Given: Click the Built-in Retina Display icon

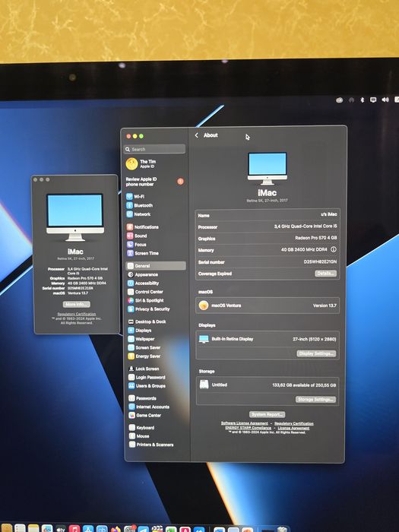Looking at the screenshot, I should tap(204, 339).
